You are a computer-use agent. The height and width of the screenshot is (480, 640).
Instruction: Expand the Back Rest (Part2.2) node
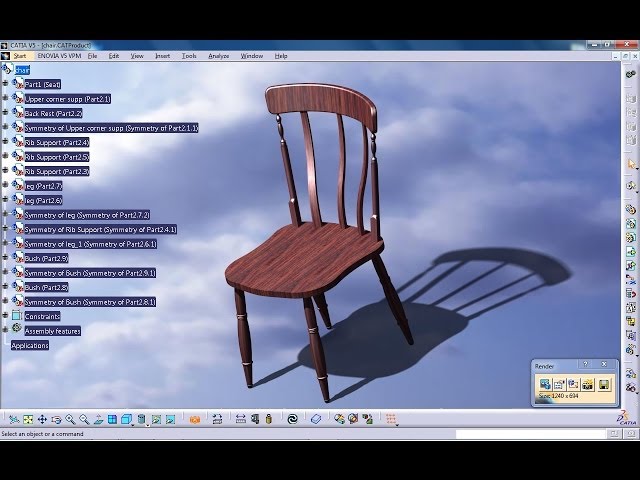point(5,113)
